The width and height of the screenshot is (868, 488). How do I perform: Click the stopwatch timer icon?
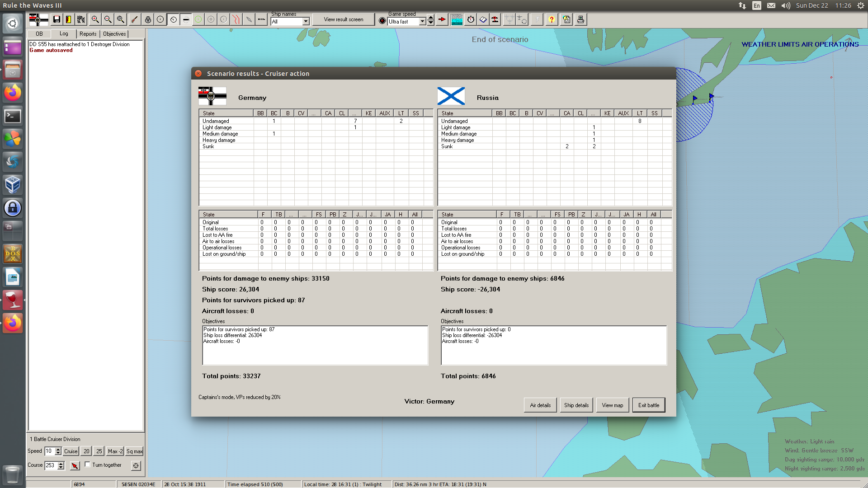pos(471,19)
